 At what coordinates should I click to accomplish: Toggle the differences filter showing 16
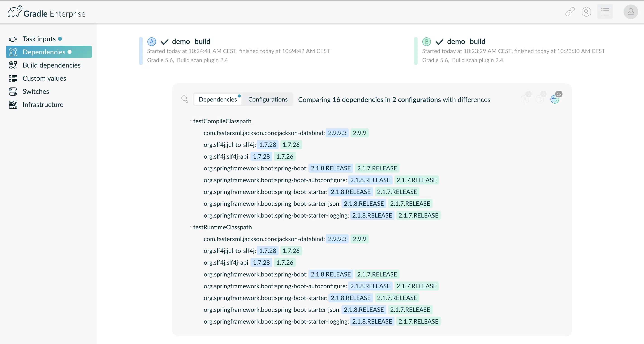point(555,99)
